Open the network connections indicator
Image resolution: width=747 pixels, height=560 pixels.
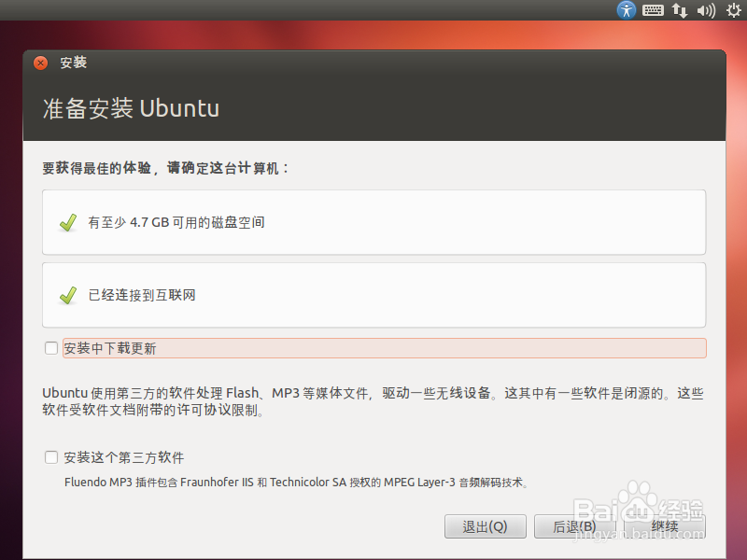tap(680, 10)
